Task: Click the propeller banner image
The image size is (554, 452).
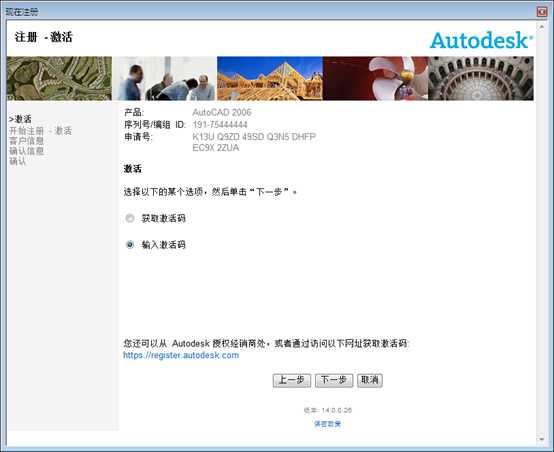Action: 375,78
